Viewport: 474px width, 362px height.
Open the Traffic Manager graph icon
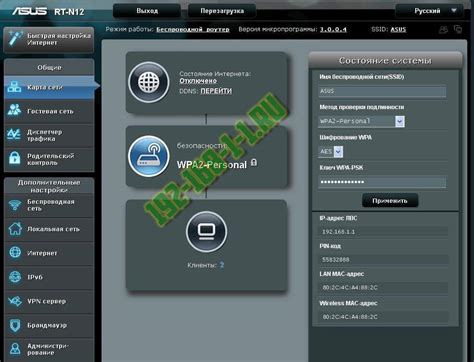14,134
